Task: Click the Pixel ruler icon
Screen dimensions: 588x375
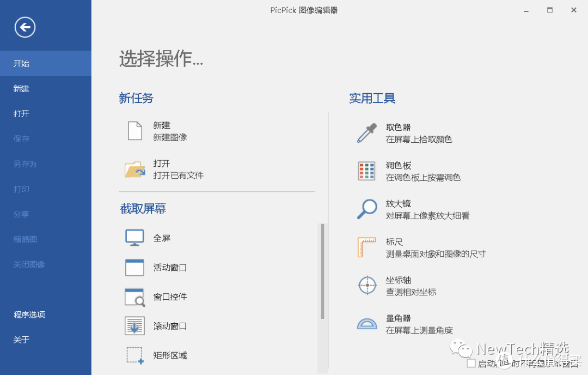Action: point(367,247)
